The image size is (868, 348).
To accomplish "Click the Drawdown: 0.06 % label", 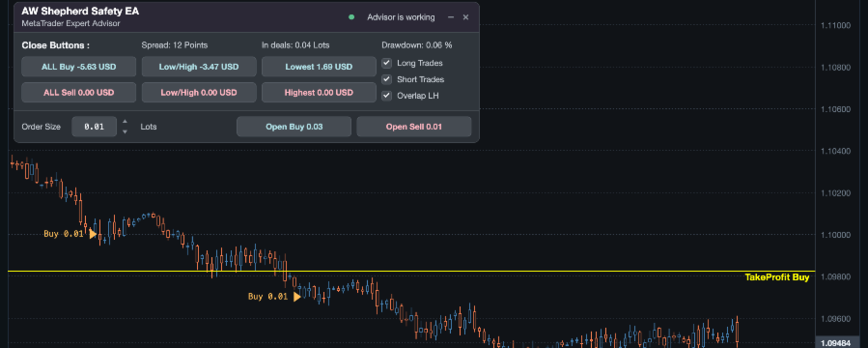I will click(x=417, y=44).
